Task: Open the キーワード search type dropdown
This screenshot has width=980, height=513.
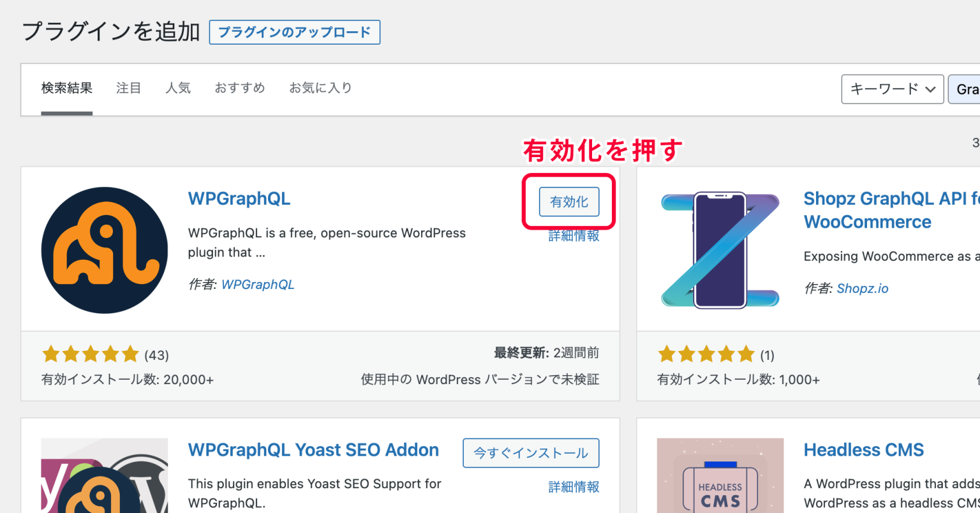Action: [x=893, y=89]
